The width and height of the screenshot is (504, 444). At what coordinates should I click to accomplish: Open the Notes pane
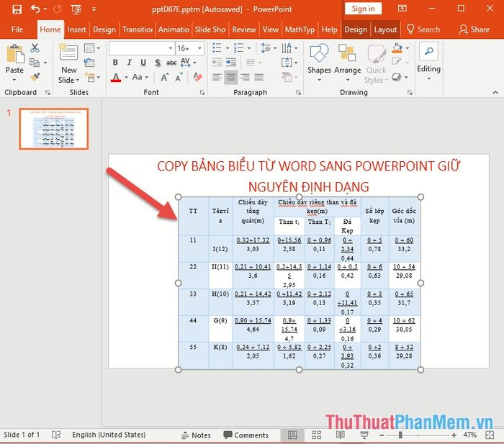[x=196, y=435]
